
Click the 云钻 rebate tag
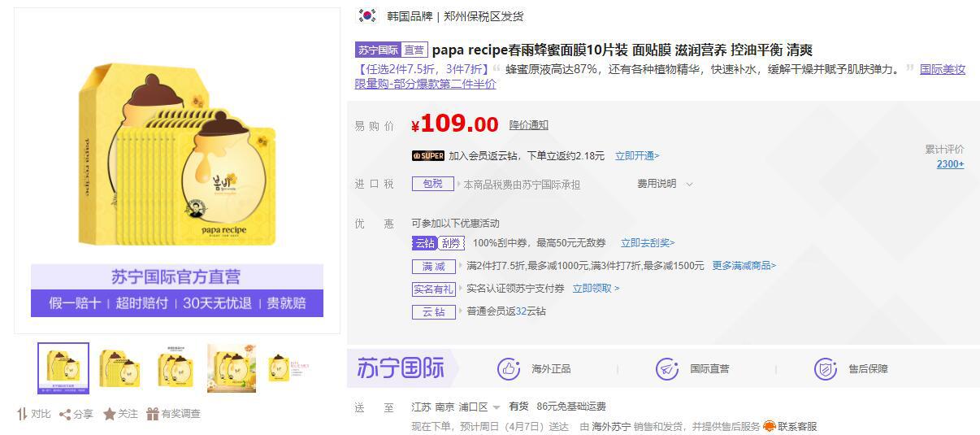click(x=433, y=311)
